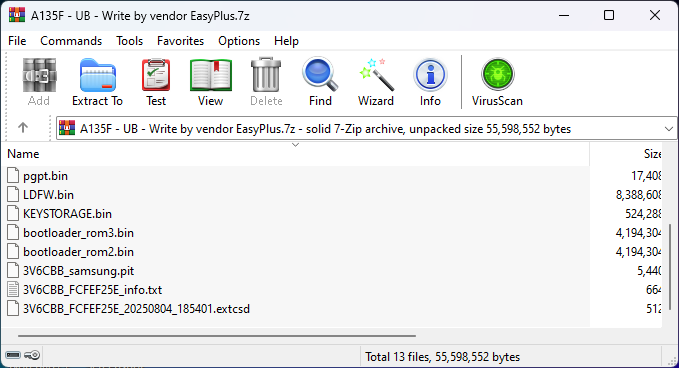Select the LDFW.bin file
Viewport: 679px width, 368px height.
point(297,195)
